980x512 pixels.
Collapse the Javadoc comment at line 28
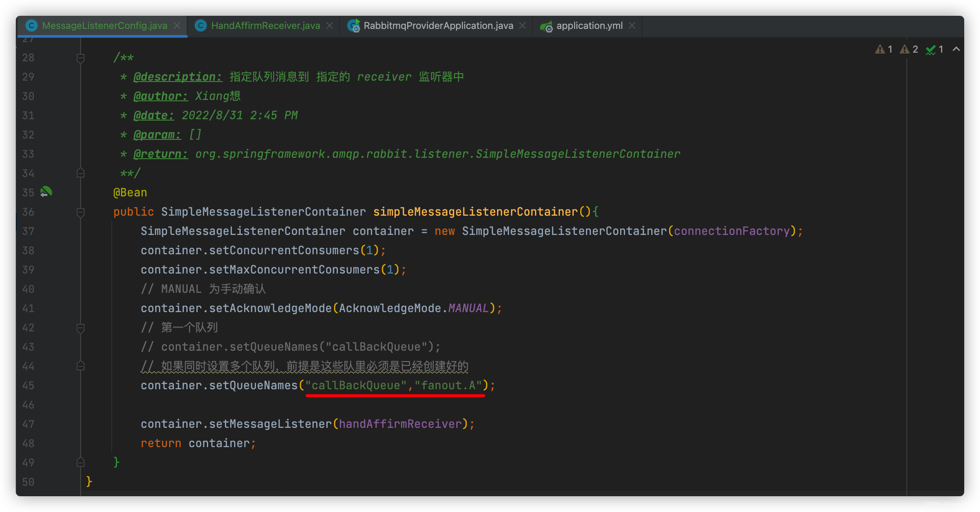point(81,58)
